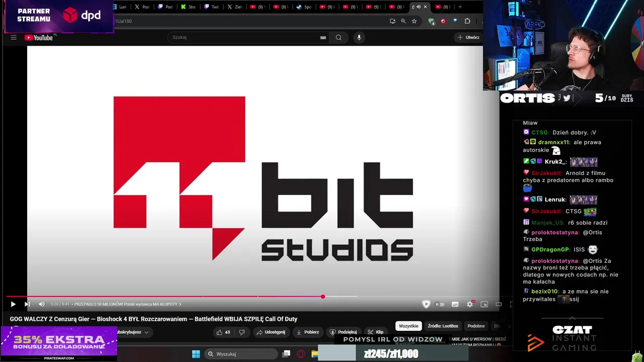Switch to the X 'Post' browser tab

pos(142,7)
